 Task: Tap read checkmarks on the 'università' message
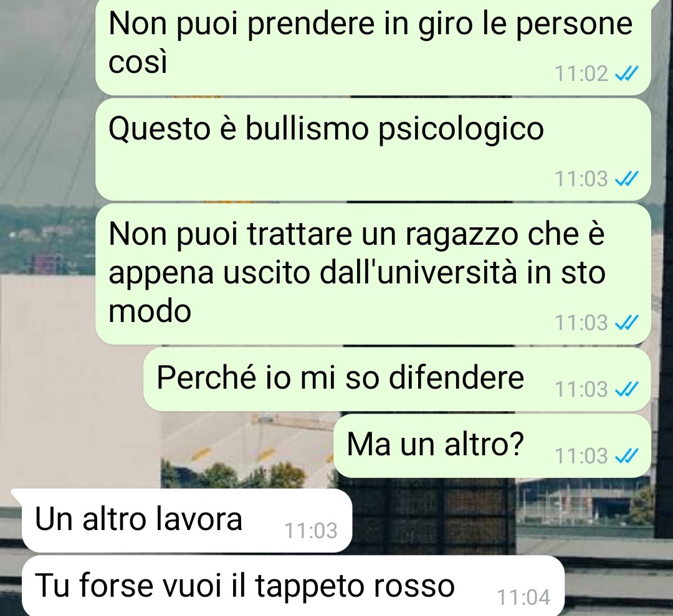(x=627, y=323)
